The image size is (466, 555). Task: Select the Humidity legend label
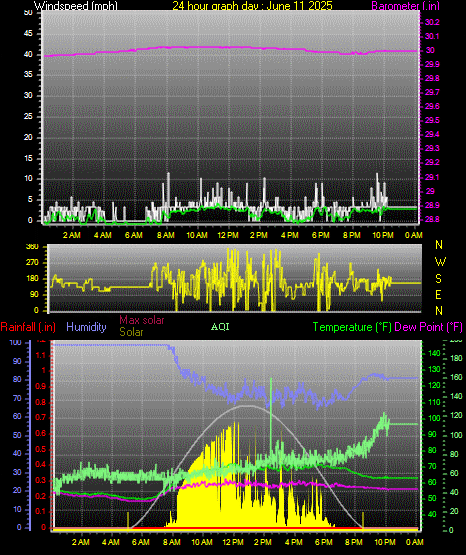tap(86, 327)
